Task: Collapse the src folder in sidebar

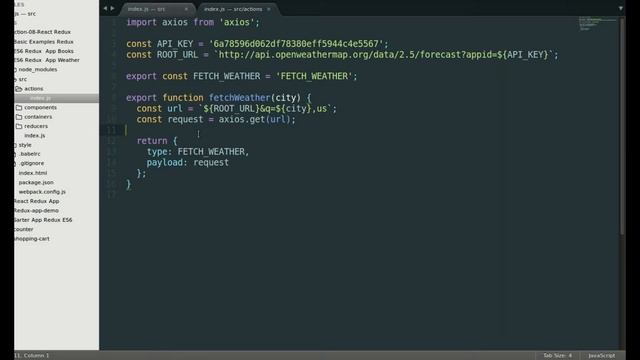Action: (x=23, y=79)
